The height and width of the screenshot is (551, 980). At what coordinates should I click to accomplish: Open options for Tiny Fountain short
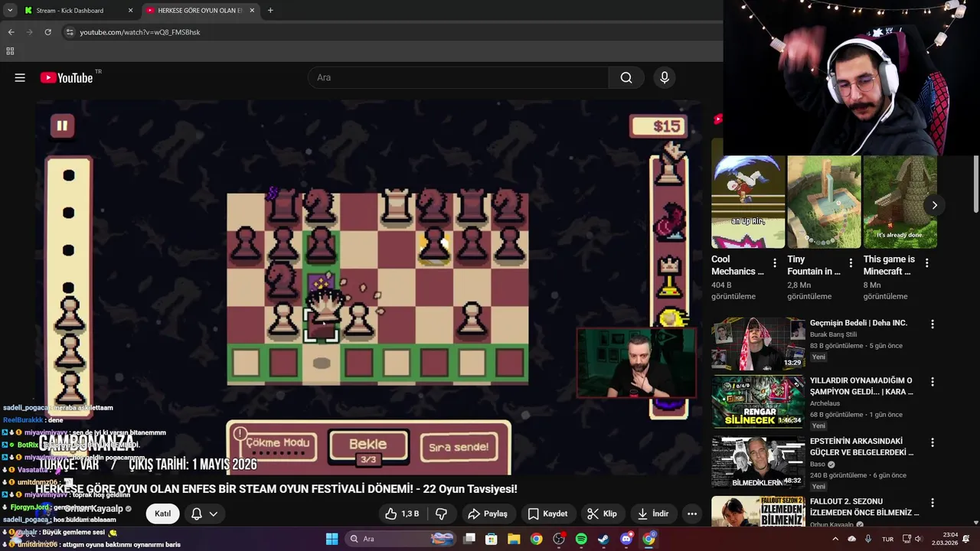(x=851, y=262)
